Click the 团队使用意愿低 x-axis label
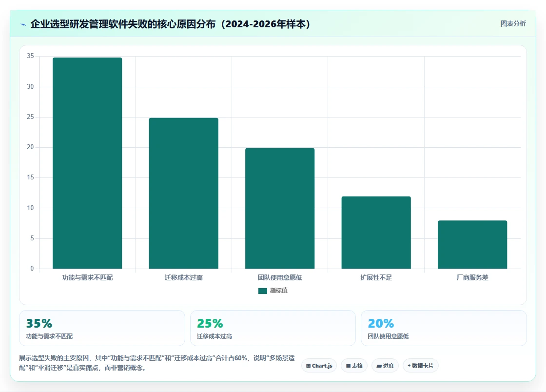Viewport: 546px width, 392px height. (280, 277)
